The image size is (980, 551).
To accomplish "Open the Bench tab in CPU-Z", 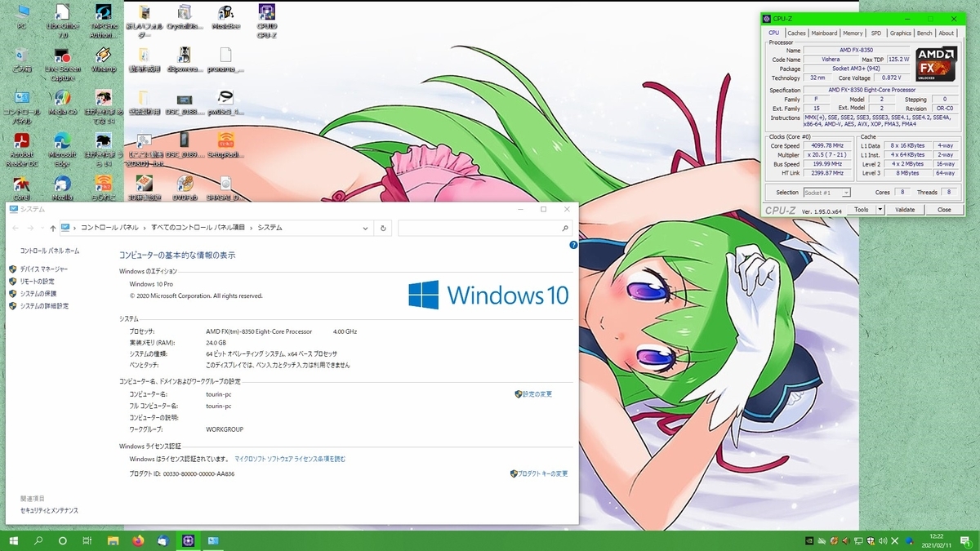I will coord(924,33).
